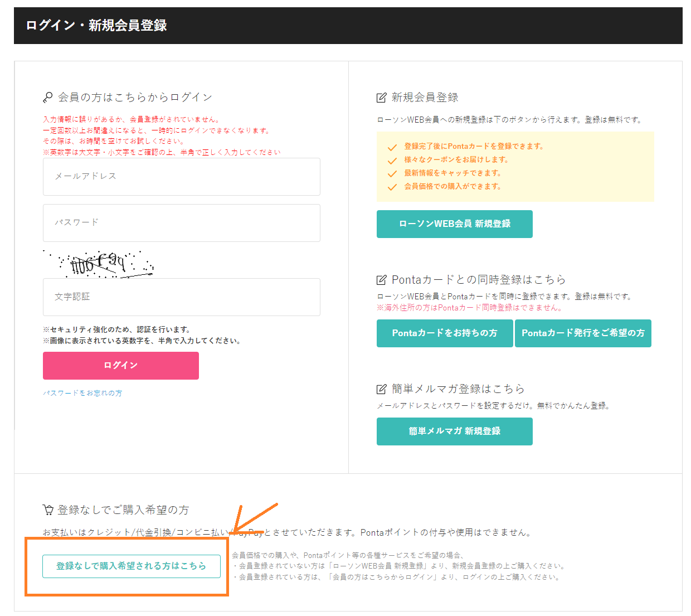
Task: Select the Pontaカード発行をご希望の方 button
Action: pos(583,333)
